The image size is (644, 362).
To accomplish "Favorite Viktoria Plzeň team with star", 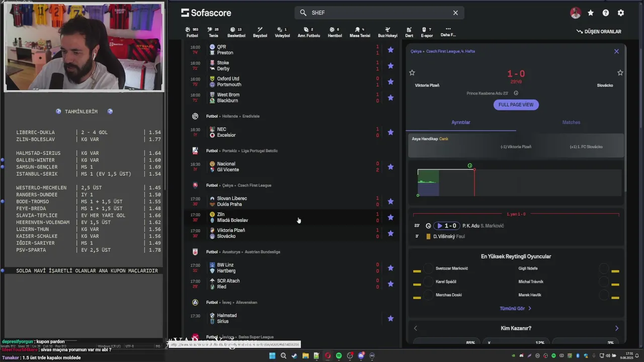I will [412, 73].
